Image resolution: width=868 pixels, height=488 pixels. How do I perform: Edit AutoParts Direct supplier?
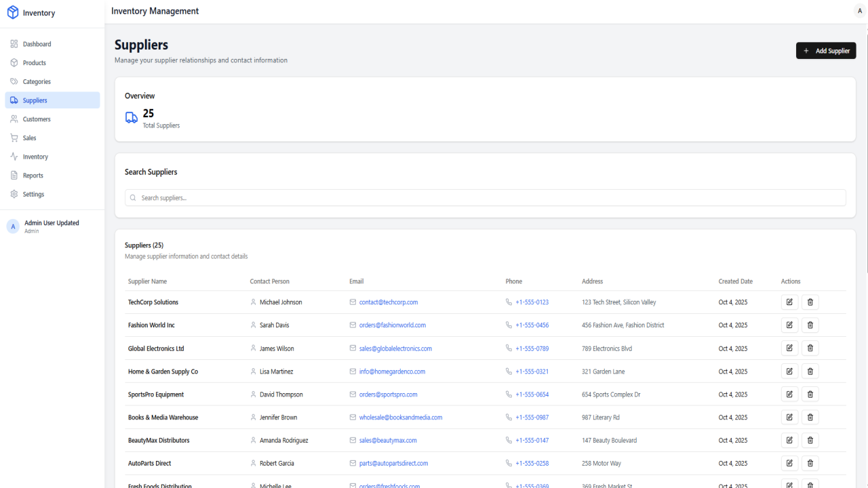(x=789, y=464)
